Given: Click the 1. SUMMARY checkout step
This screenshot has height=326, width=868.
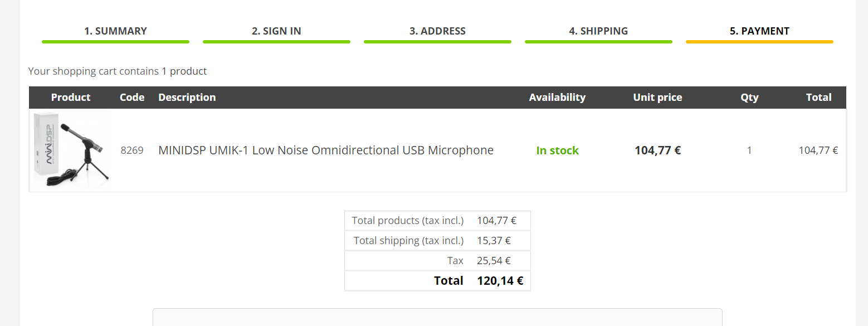Looking at the screenshot, I should point(115,31).
